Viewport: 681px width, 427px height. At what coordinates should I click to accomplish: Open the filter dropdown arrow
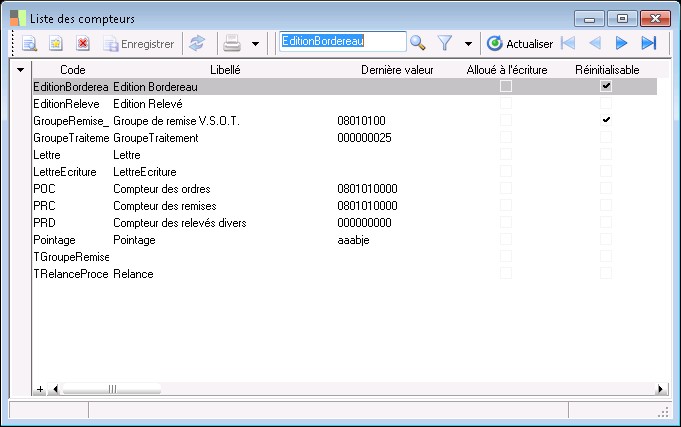468,44
